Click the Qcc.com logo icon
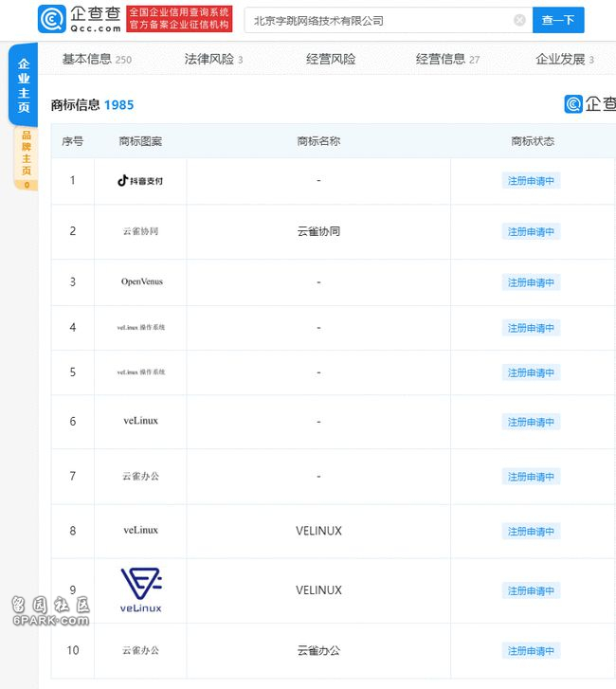This screenshot has width=616, height=689. click(x=52, y=19)
